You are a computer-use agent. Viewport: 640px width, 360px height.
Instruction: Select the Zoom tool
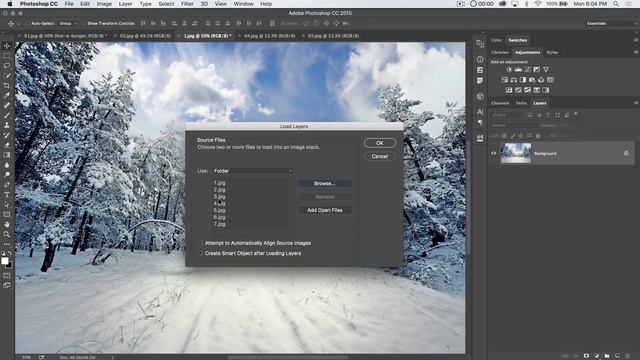point(7,234)
